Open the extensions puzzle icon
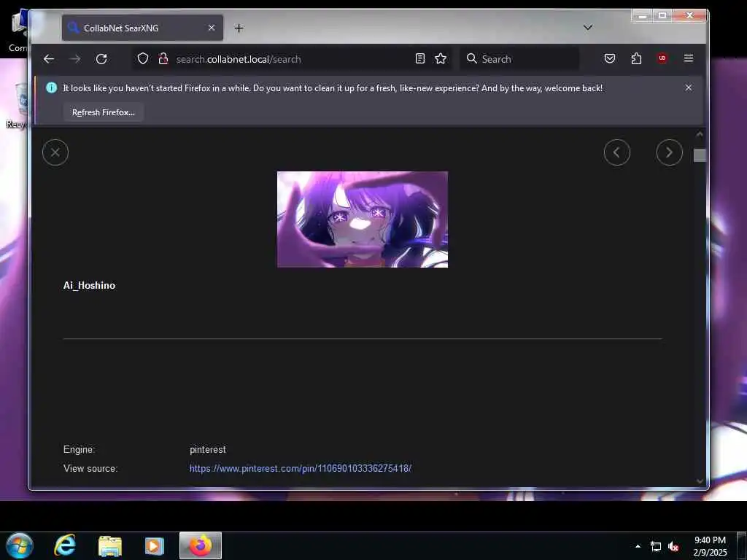This screenshot has width=747, height=560. (636, 58)
